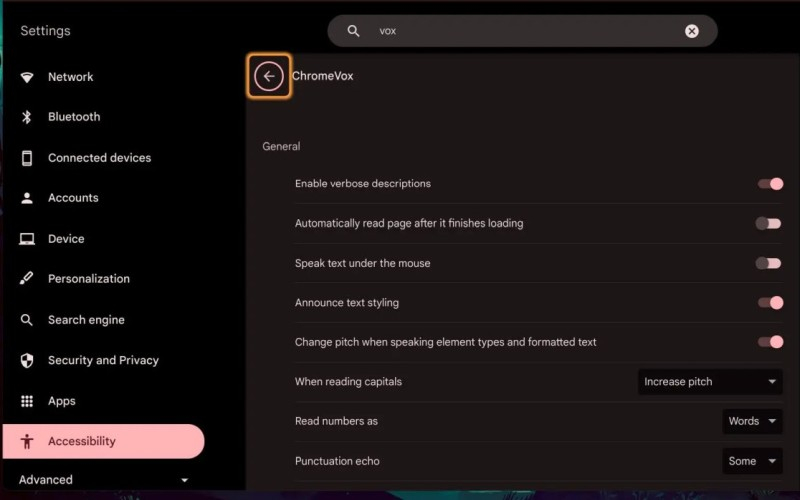Screen dimensions: 800x500
Task: Select Device in the settings sidebar
Action: point(66,239)
